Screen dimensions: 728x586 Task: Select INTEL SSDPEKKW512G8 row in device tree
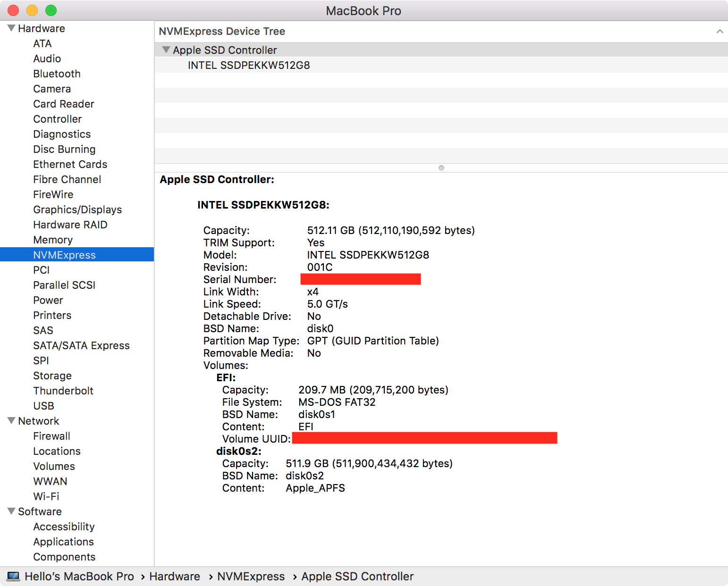click(441, 65)
